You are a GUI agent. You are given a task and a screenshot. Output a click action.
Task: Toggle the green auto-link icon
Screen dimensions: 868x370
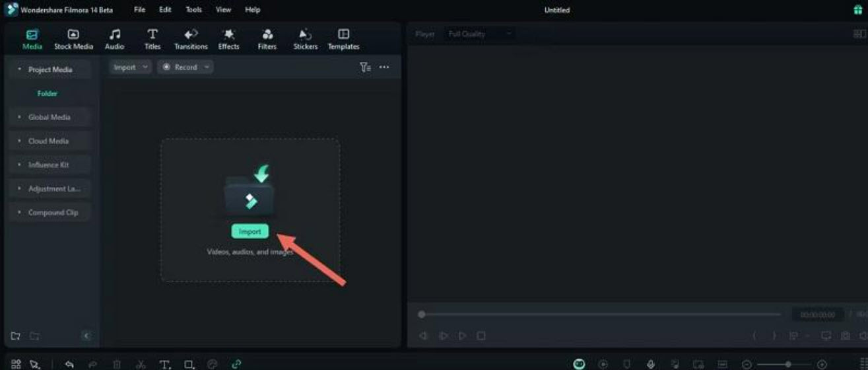236,364
